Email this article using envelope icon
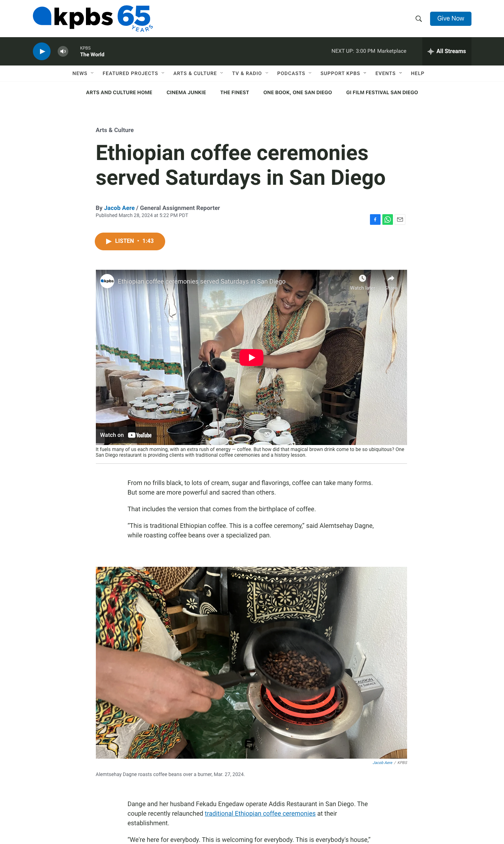Image resolution: width=504 pixels, height=844 pixels. pyautogui.click(x=400, y=219)
